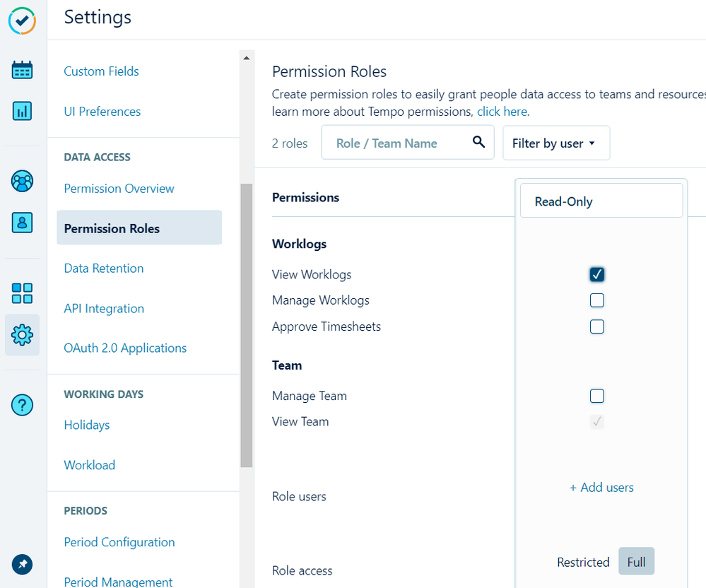706x588 pixels.
Task: Select Permission Overview in the menu
Action: 119,189
